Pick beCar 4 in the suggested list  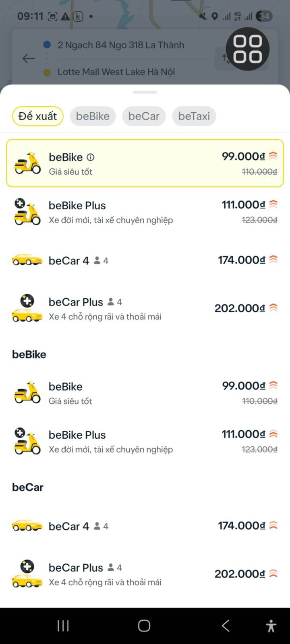pos(145,260)
